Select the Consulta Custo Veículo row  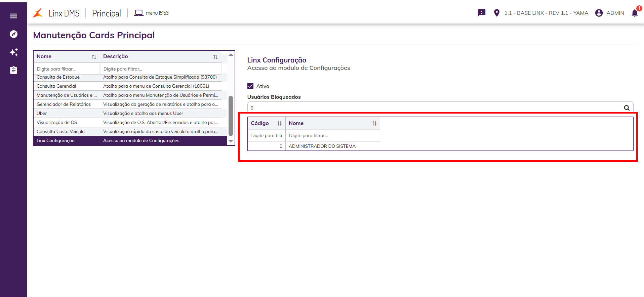coord(130,131)
